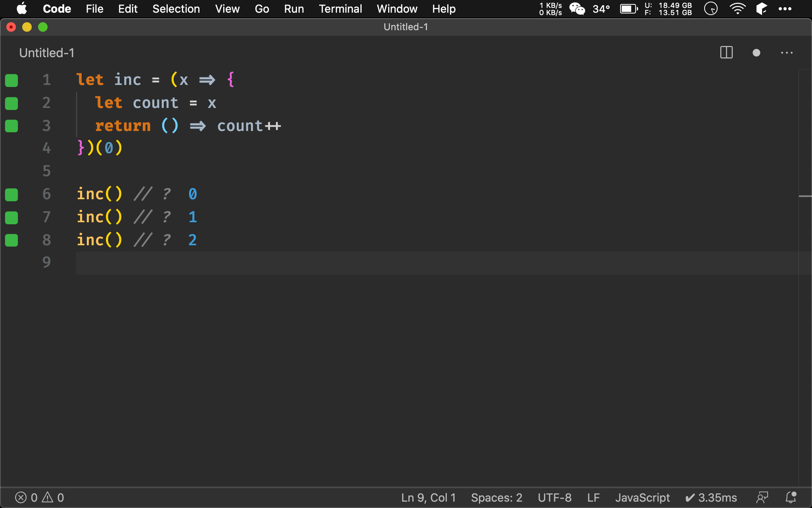812x508 pixels.
Task: Open the Help menu
Action: tap(444, 9)
